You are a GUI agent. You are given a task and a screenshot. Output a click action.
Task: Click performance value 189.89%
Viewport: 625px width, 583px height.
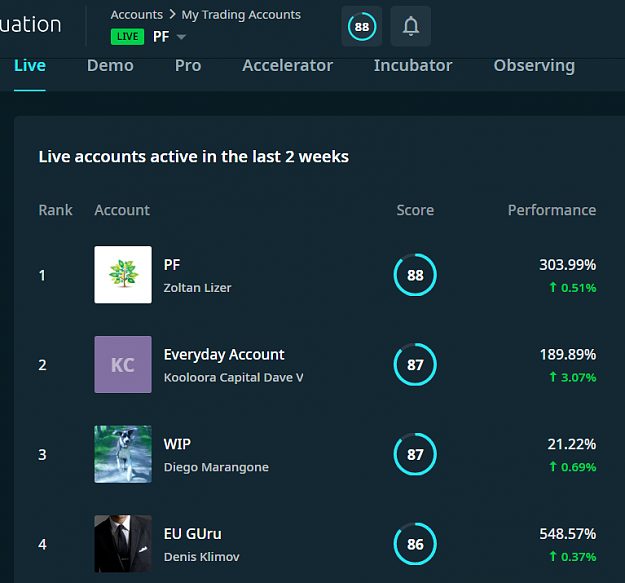(x=568, y=354)
